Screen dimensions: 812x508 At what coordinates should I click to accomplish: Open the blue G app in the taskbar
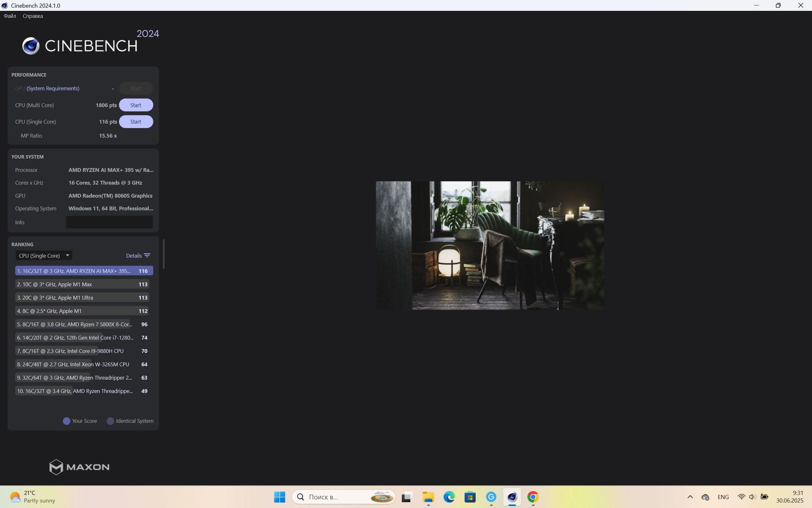[x=491, y=497]
